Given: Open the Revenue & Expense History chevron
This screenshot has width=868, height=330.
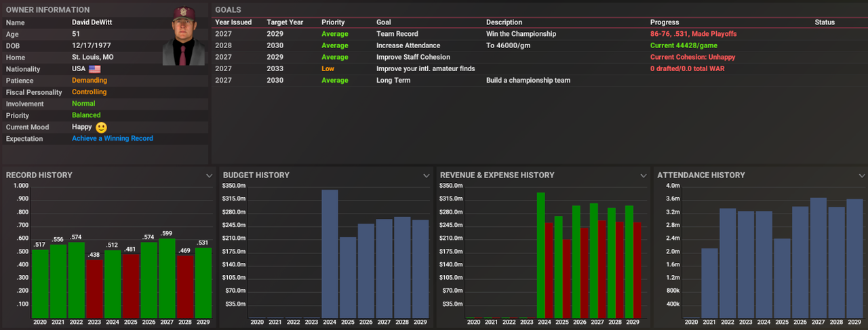Looking at the screenshot, I should [x=643, y=176].
